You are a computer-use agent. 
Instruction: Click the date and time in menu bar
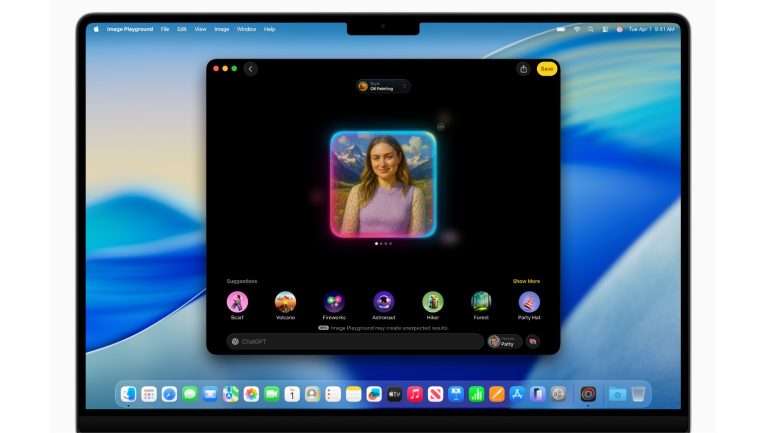pos(651,29)
